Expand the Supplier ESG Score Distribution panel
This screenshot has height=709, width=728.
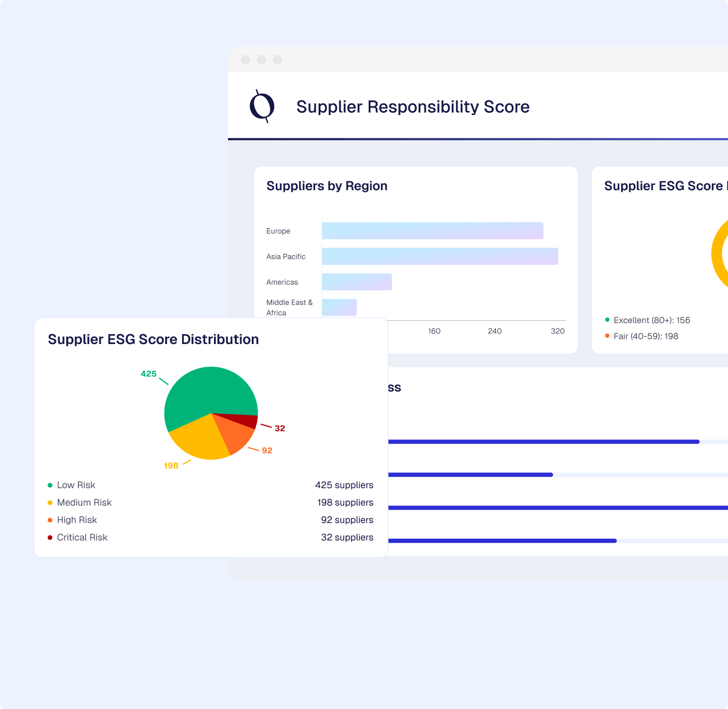click(153, 339)
